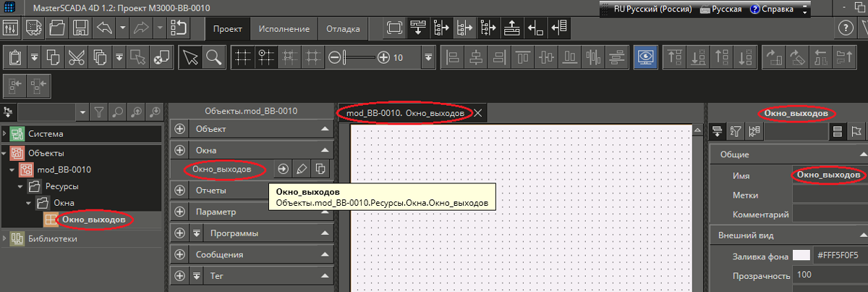Click the Справка help icon in title bar
This screenshot has width=868, height=292.
click(755, 9)
